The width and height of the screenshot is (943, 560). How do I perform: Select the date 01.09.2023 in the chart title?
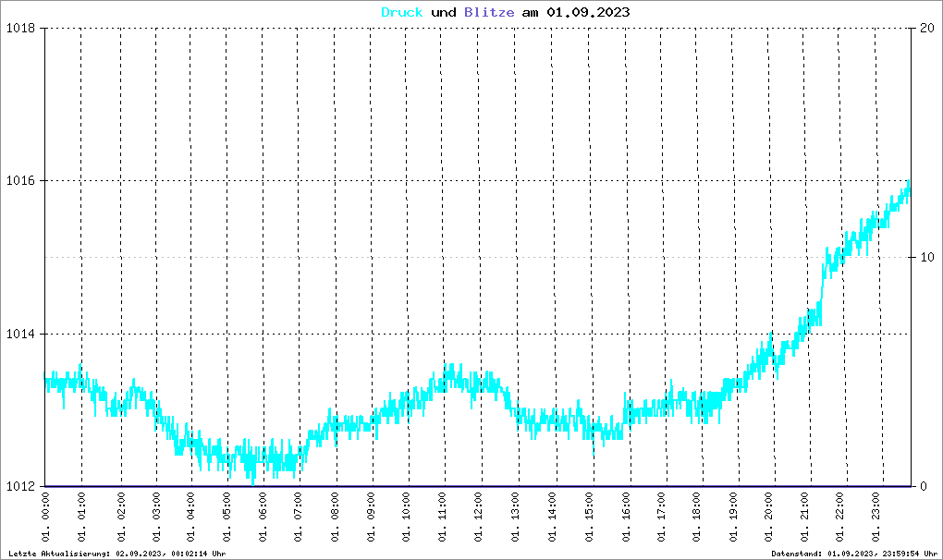(x=589, y=13)
